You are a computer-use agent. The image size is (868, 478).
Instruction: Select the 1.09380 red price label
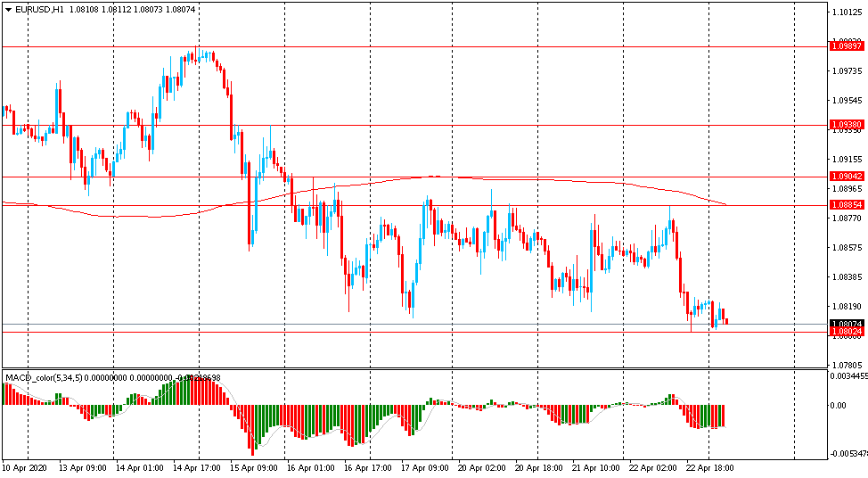pos(847,125)
